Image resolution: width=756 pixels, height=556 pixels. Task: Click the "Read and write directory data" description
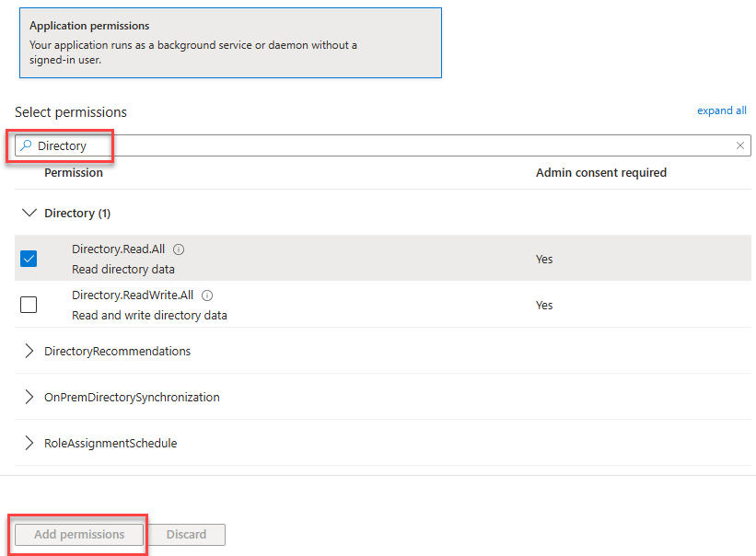[x=149, y=315]
